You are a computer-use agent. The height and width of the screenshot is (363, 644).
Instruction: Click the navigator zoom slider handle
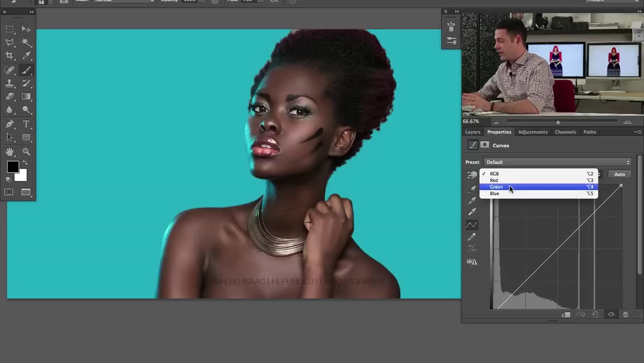pos(558,122)
